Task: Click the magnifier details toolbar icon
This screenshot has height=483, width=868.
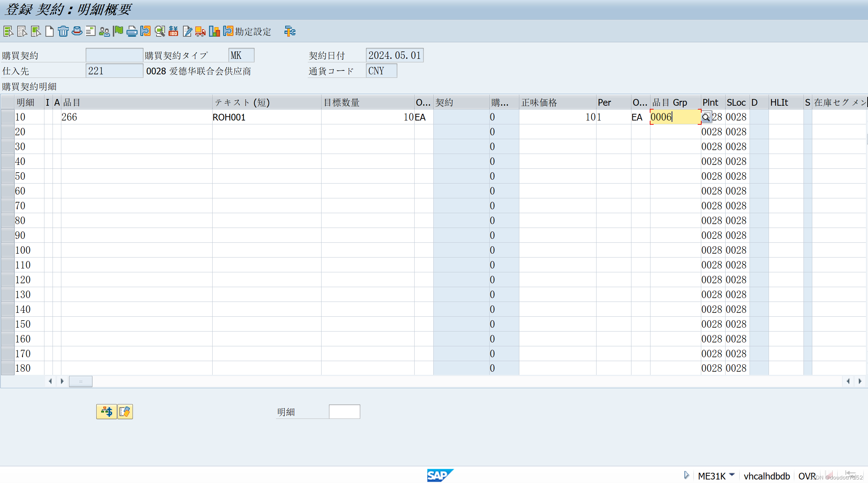Action: pos(160,31)
